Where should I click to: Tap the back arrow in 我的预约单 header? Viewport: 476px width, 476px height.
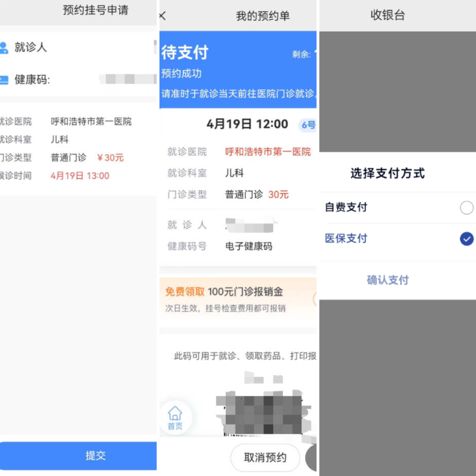tap(163, 16)
